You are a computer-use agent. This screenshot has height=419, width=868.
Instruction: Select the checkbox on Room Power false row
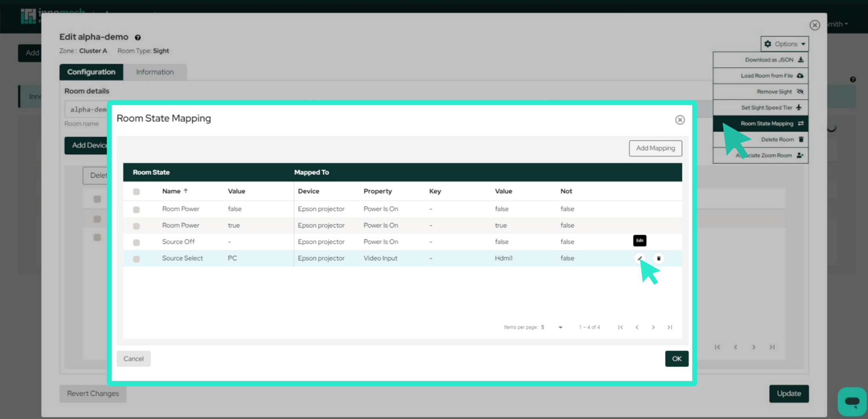[136, 209]
